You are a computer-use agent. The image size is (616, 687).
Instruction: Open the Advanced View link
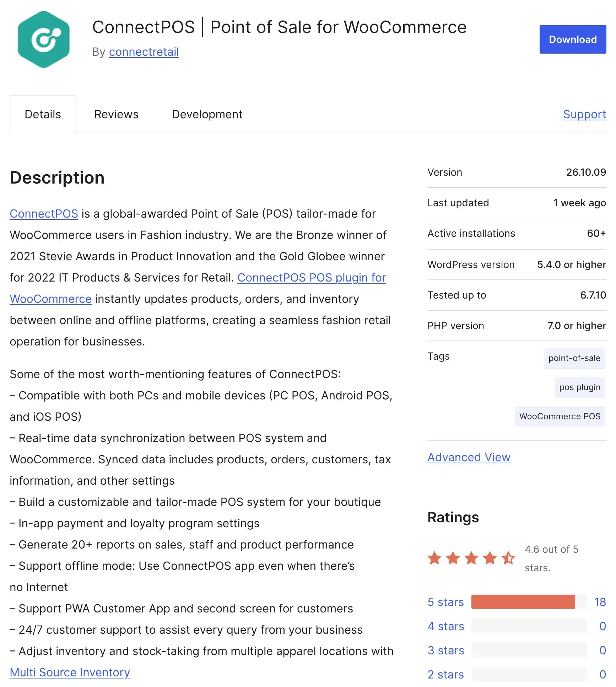469,457
